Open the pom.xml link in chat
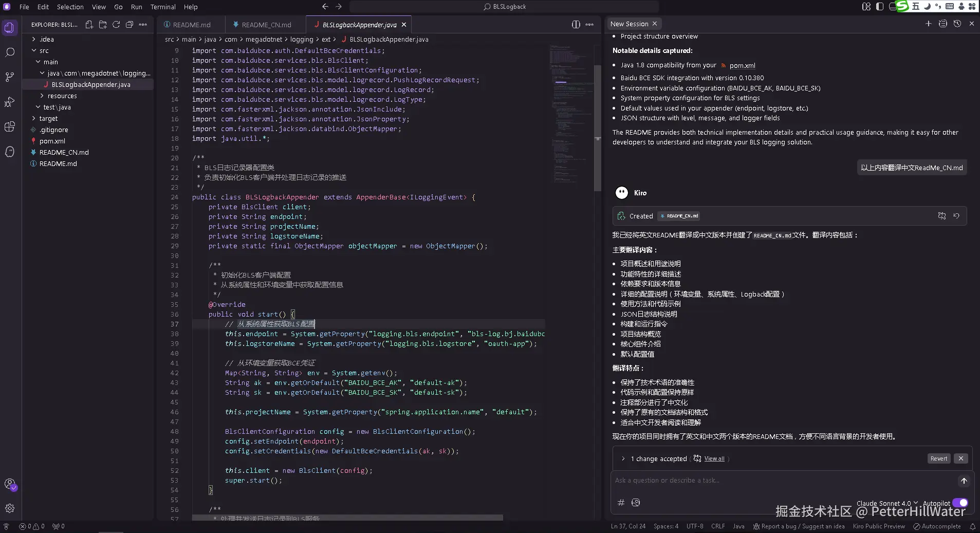 pyautogui.click(x=742, y=65)
